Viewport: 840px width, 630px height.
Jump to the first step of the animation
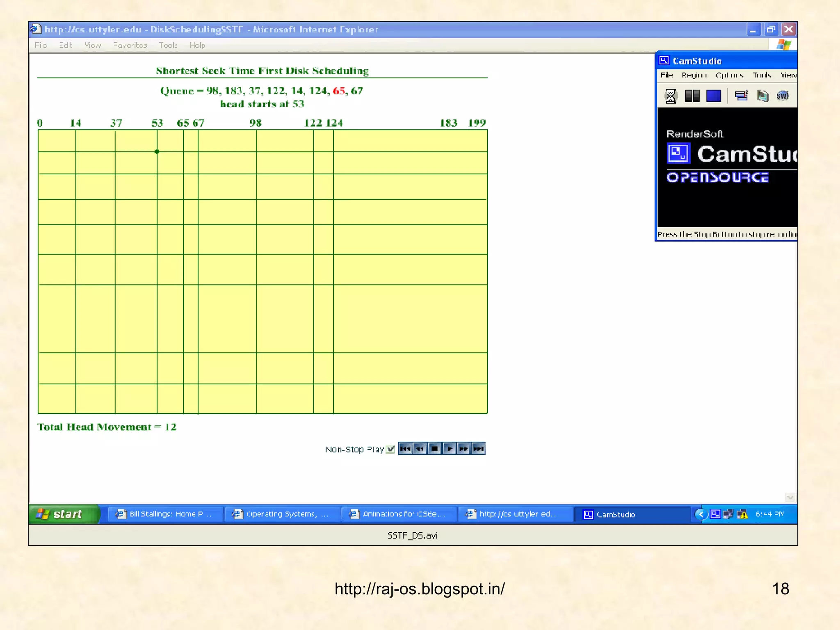[x=405, y=449]
